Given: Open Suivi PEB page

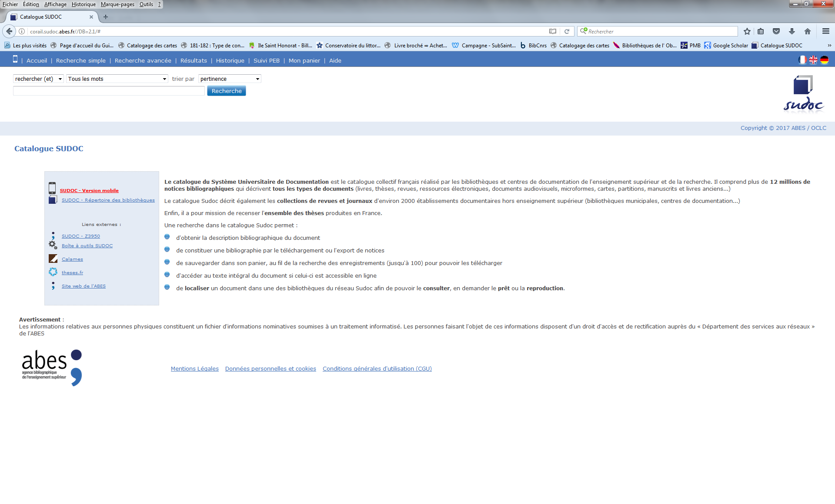Looking at the screenshot, I should (267, 60).
